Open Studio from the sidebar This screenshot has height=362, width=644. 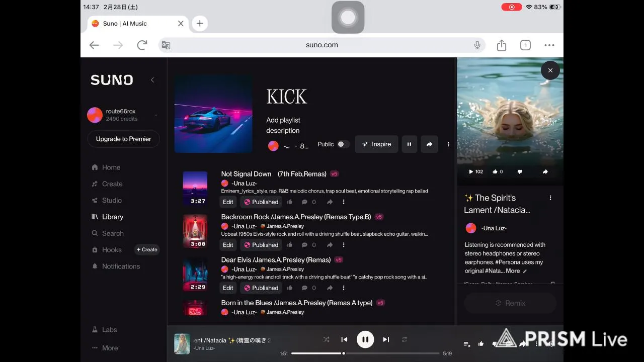coord(107,200)
